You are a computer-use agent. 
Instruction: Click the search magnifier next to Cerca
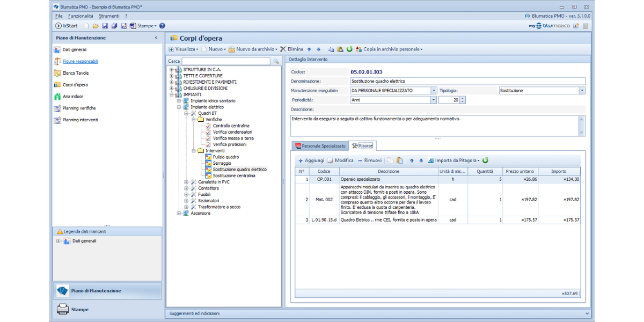(276, 62)
